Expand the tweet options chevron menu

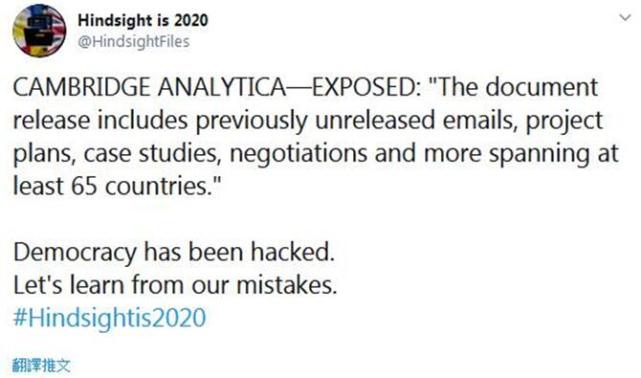pyautogui.click(x=625, y=18)
